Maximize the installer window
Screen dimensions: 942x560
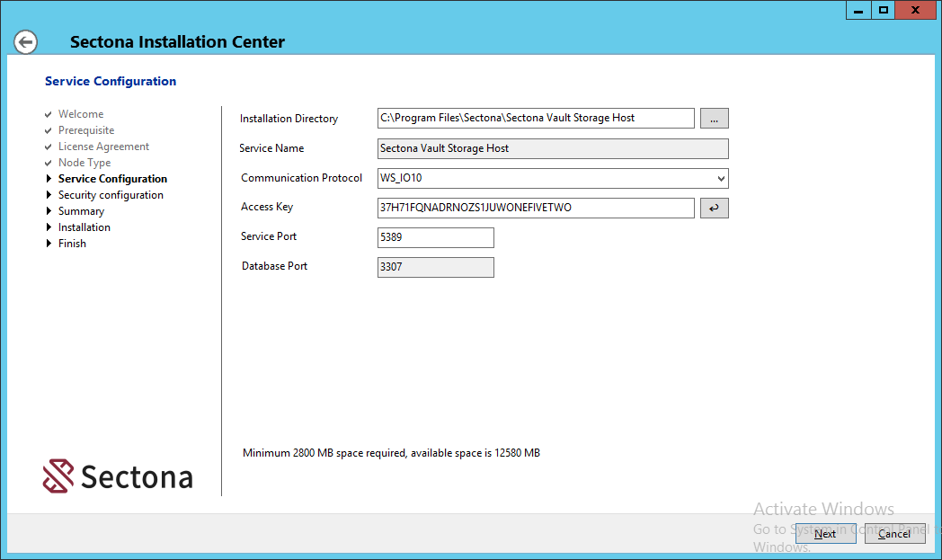point(884,10)
